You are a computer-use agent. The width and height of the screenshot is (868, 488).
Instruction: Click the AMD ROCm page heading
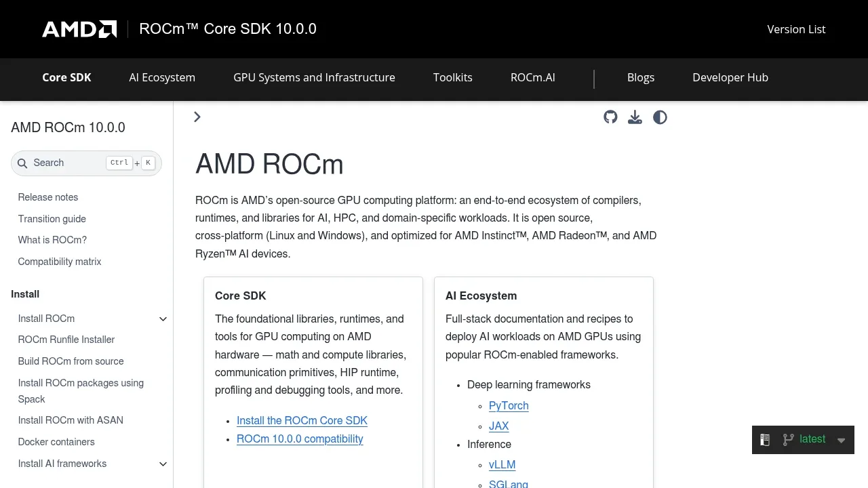[x=269, y=165]
